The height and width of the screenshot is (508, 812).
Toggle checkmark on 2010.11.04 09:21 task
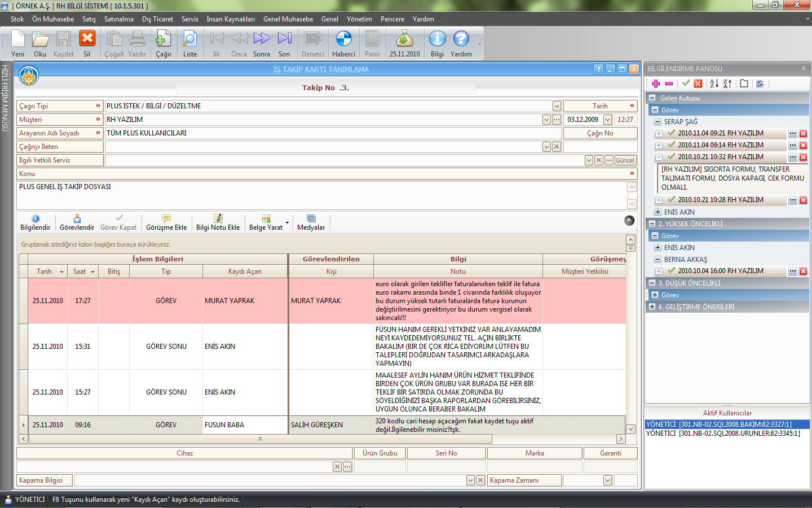(x=671, y=133)
